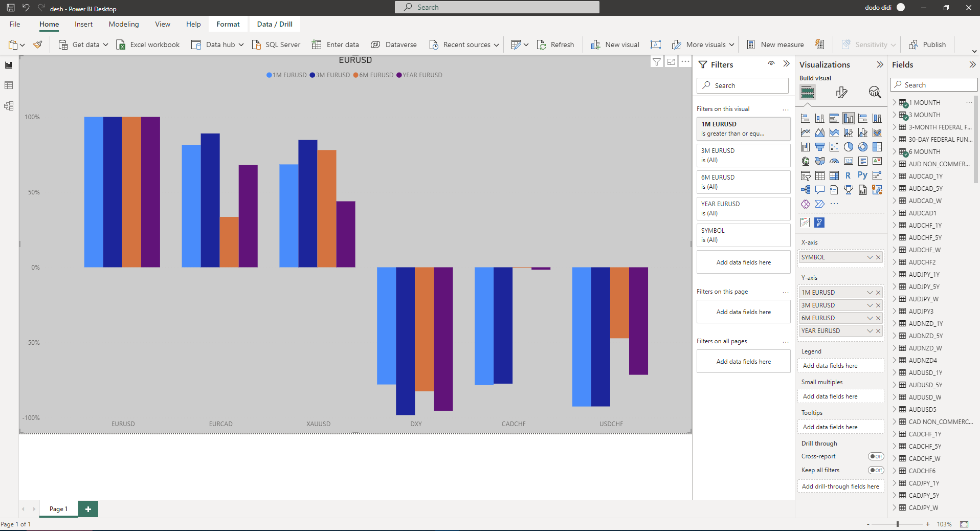980x531 pixels.
Task: Open the Analytics magnifier tab
Action: 875,93
